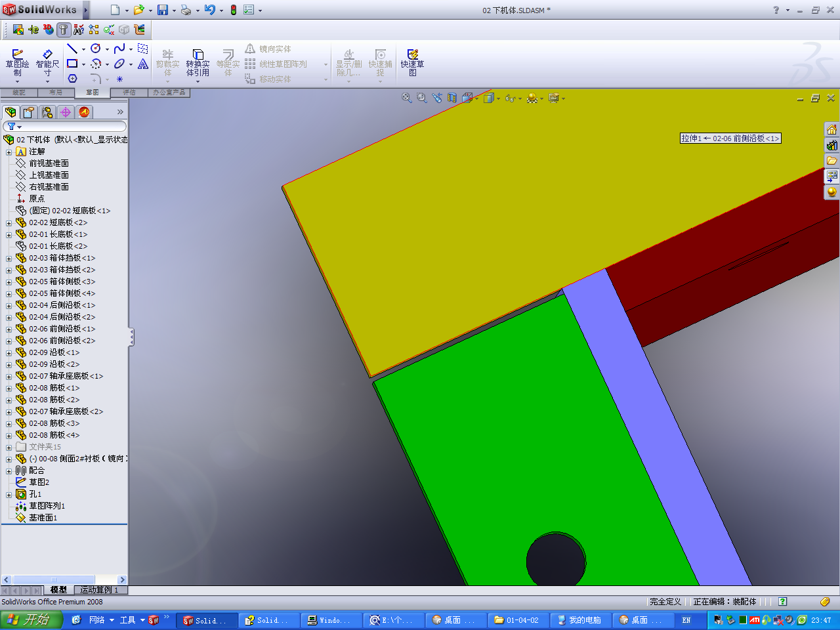840x630 pixels.
Task: Toggle the Toolbox add-in icon
Action: 63,30
